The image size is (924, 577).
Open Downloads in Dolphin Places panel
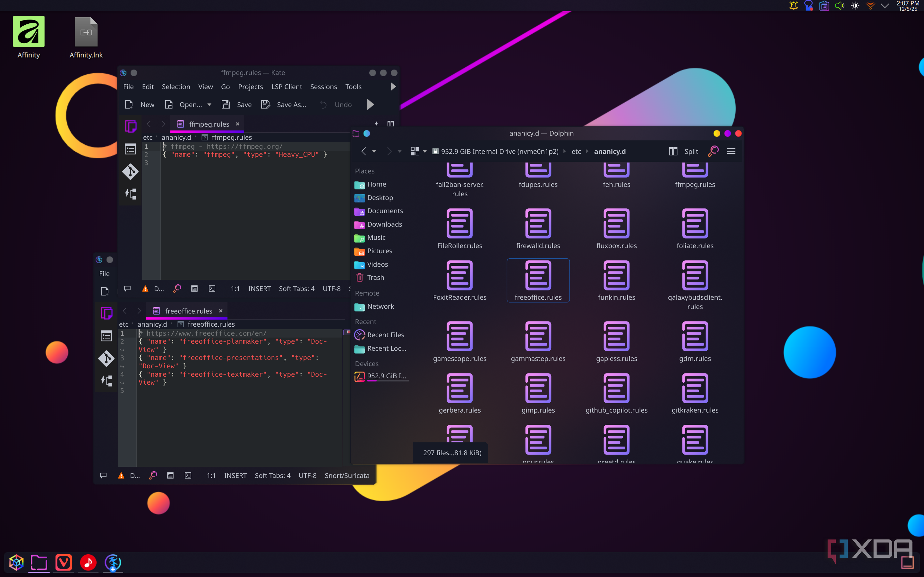(384, 224)
